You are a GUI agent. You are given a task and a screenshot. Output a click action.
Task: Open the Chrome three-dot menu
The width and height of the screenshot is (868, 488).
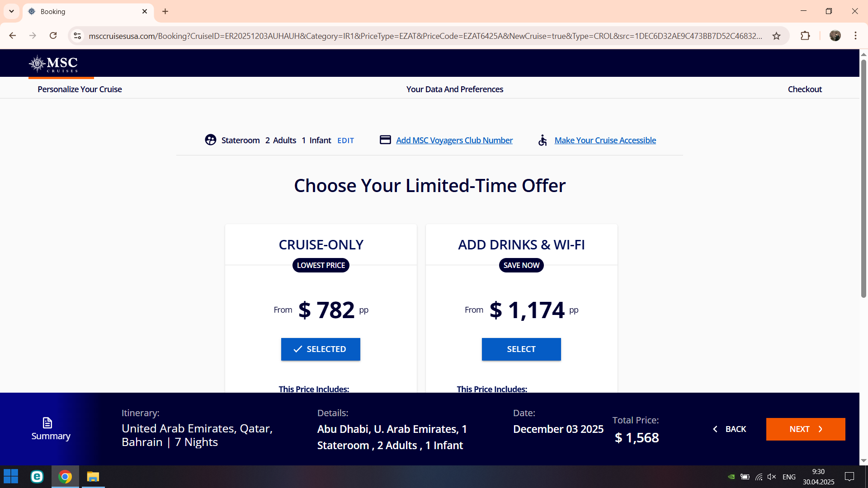(855, 36)
